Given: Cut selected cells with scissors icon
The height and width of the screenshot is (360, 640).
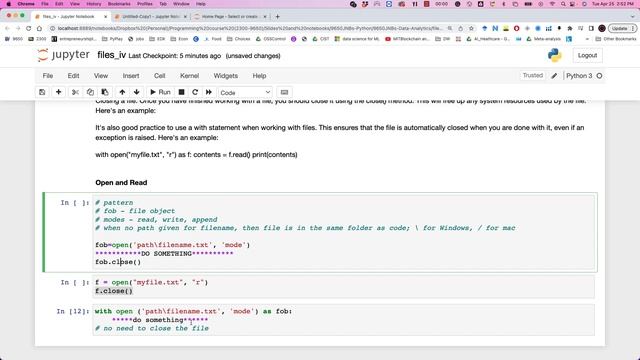Looking at the screenshot, I should coord(75,92).
